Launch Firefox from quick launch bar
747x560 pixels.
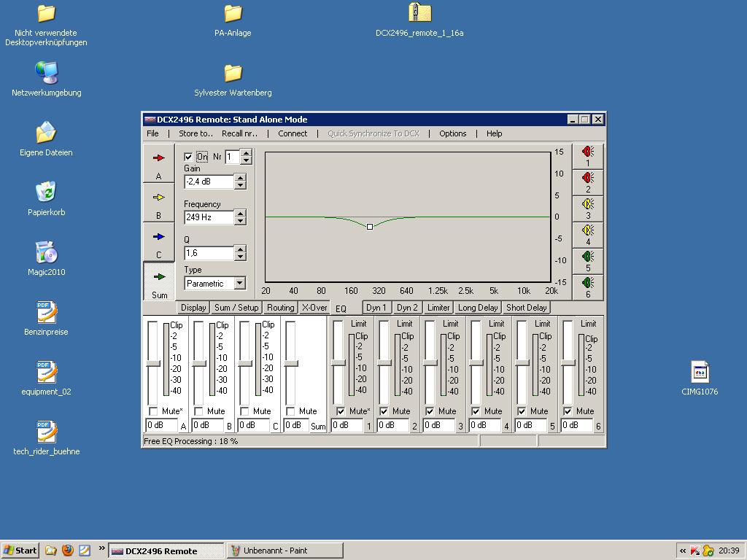68,551
